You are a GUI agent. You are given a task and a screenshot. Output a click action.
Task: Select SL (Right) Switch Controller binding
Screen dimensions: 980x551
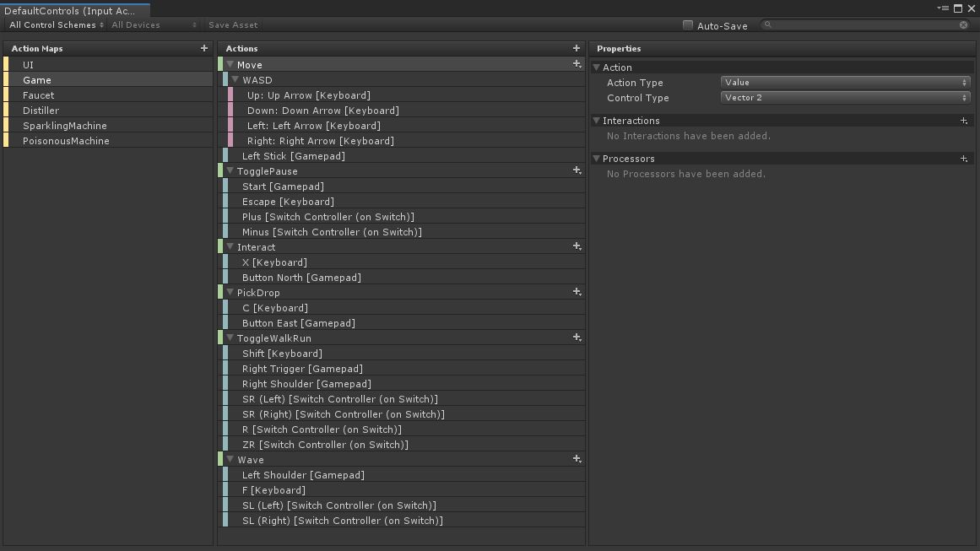[403, 521]
